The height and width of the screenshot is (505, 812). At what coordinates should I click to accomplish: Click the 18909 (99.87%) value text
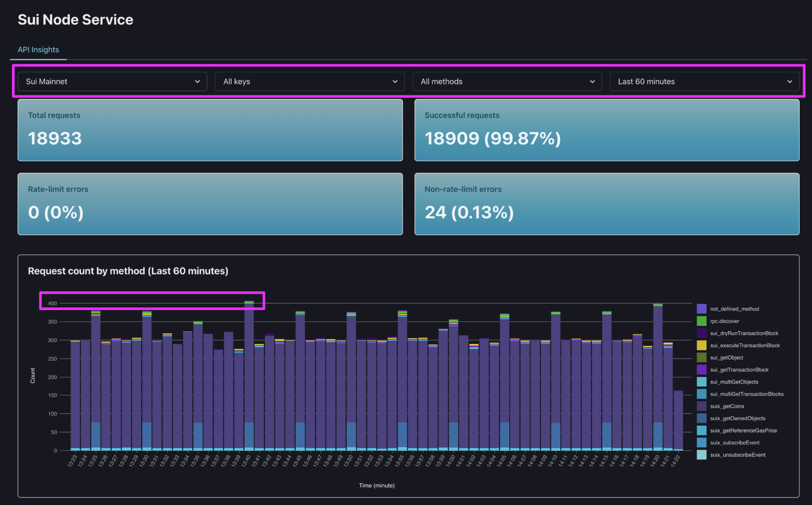coord(492,138)
